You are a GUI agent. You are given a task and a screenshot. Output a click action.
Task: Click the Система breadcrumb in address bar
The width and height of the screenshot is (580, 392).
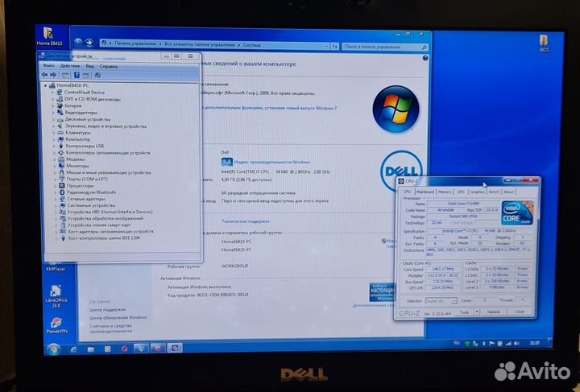pyautogui.click(x=252, y=45)
